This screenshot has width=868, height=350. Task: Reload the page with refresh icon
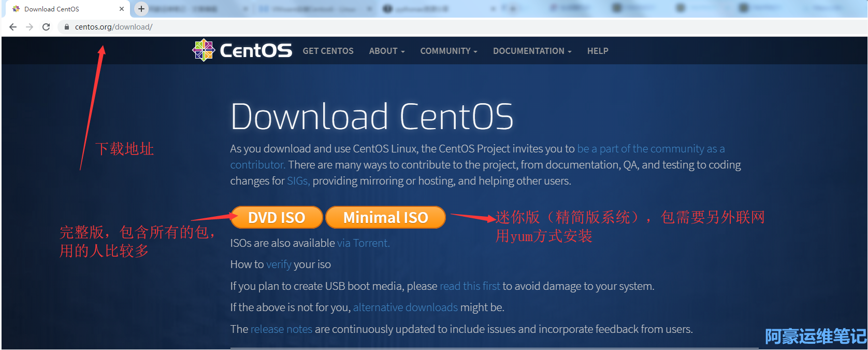(x=46, y=27)
